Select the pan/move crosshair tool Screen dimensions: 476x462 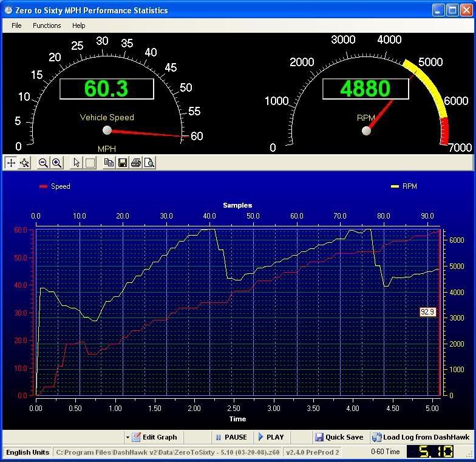[11, 163]
